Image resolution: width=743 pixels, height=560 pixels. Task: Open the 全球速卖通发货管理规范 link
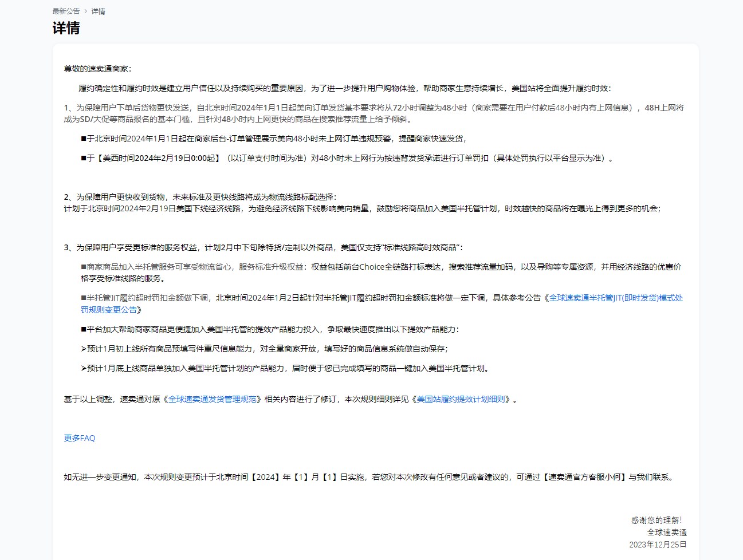(x=213, y=399)
